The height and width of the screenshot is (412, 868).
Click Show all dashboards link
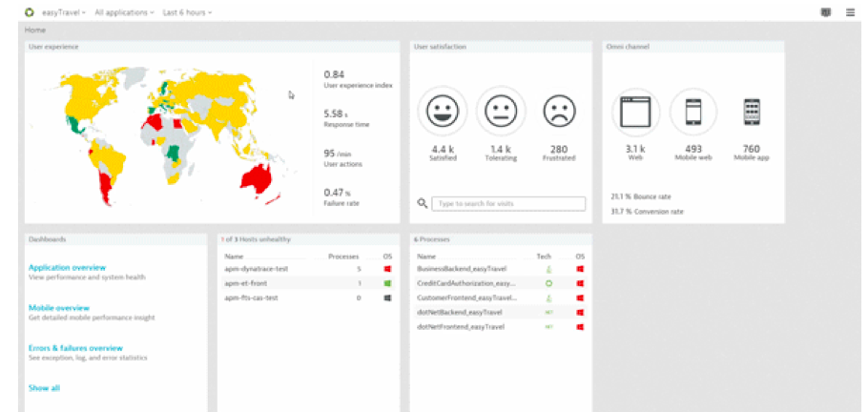pyautogui.click(x=44, y=388)
